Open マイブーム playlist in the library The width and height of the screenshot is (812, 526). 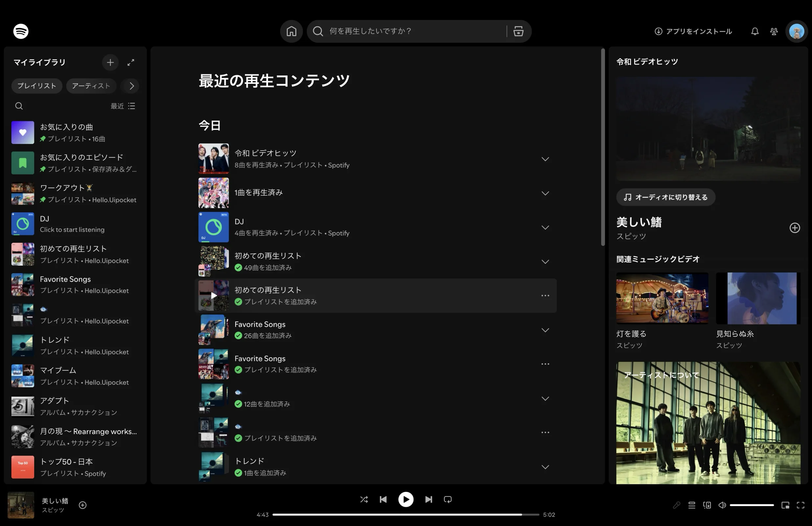75,376
